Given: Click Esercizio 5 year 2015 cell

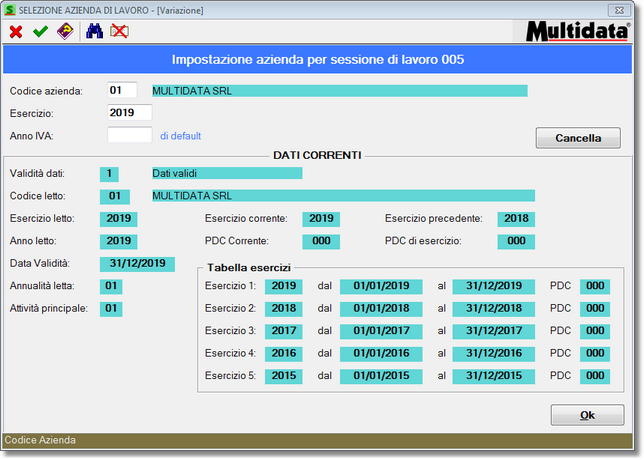Looking at the screenshot, I should pos(284,376).
